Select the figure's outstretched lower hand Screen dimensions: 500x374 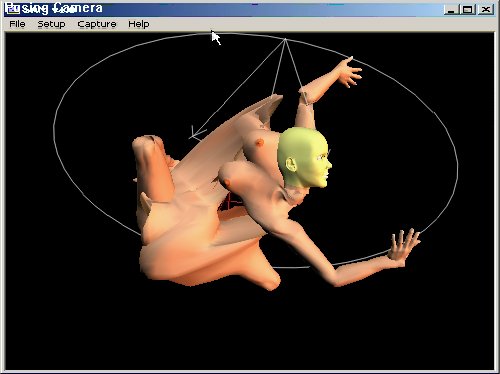tap(403, 247)
